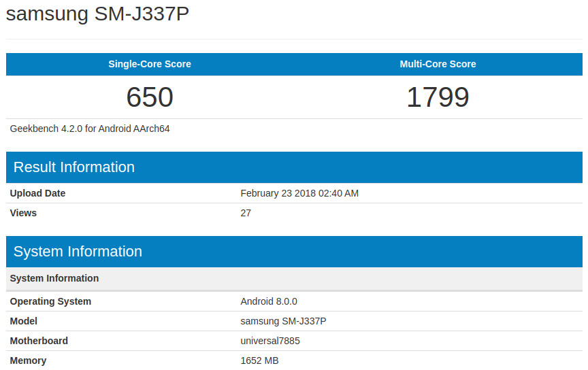The width and height of the screenshot is (588, 370).
Task: Click the Result Information section header
Action: (x=74, y=167)
